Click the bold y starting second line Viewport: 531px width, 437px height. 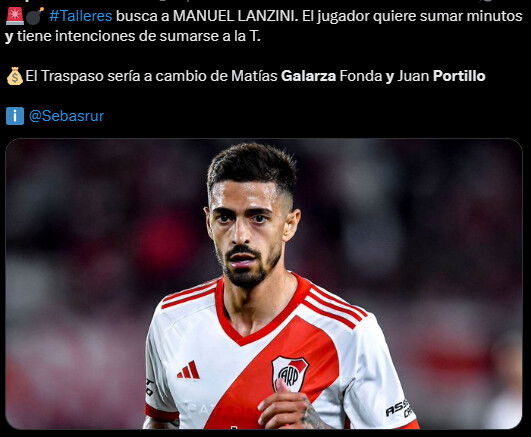[x=9, y=37]
